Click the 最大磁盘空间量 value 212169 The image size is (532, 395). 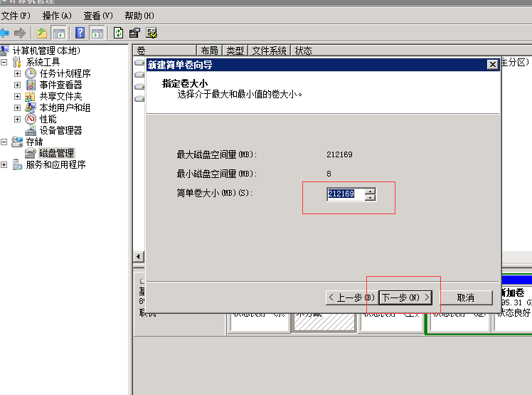pyautogui.click(x=339, y=154)
